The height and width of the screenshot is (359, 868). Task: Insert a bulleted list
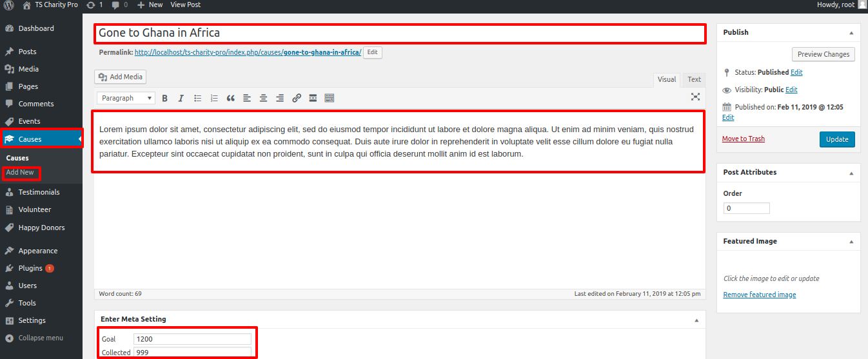(x=198, y=98)
